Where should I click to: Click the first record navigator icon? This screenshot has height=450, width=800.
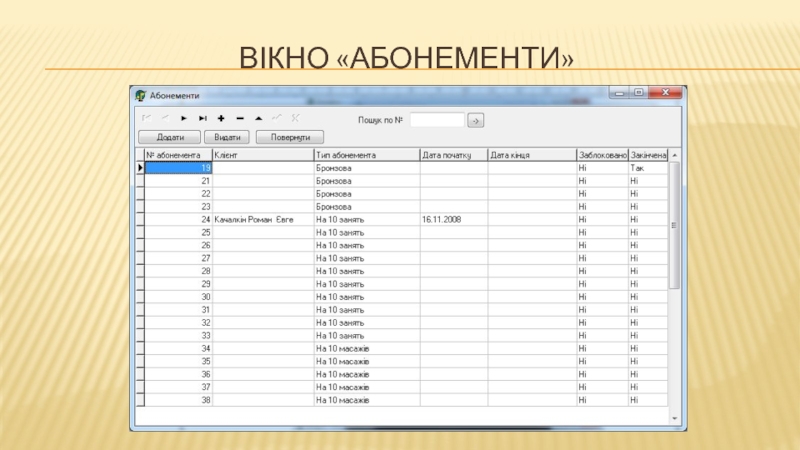tap(147, 119)
